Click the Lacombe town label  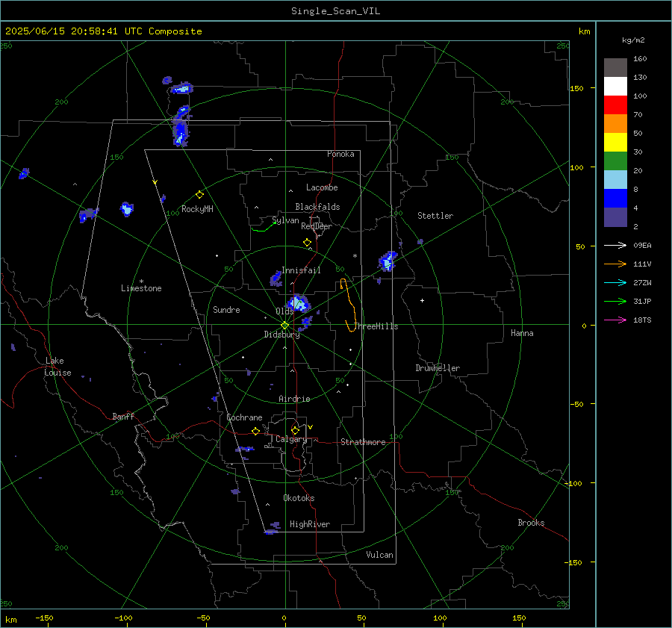pyautogui.click(x=322, y=187)
